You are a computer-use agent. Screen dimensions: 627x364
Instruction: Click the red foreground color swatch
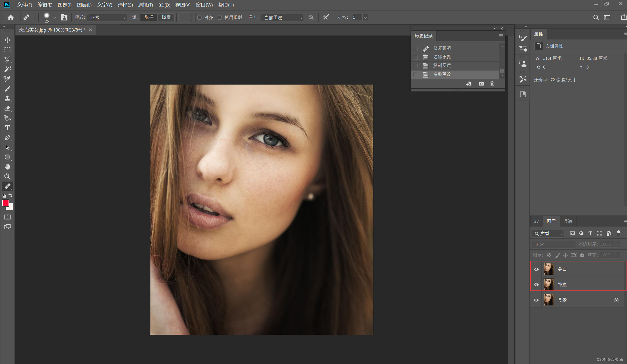coord(5,203)
